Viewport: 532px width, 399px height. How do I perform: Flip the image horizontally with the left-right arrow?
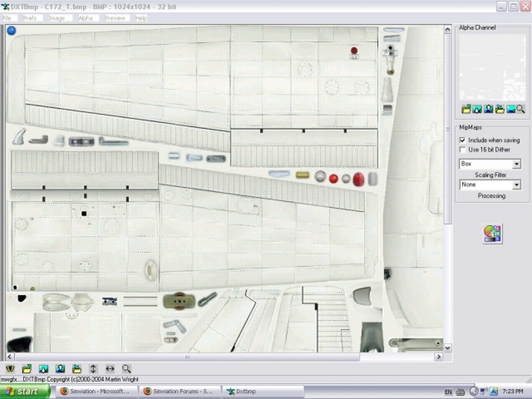pos(110,369)
